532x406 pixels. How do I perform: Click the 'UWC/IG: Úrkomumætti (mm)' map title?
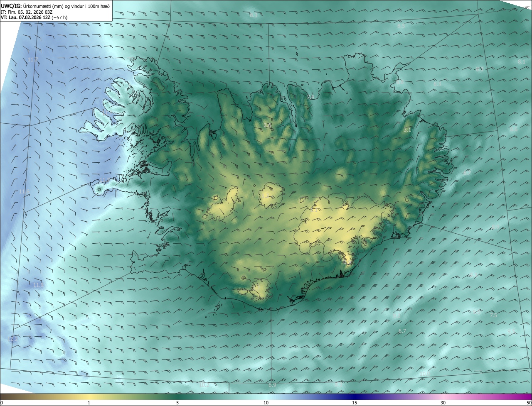pos(56,6)
